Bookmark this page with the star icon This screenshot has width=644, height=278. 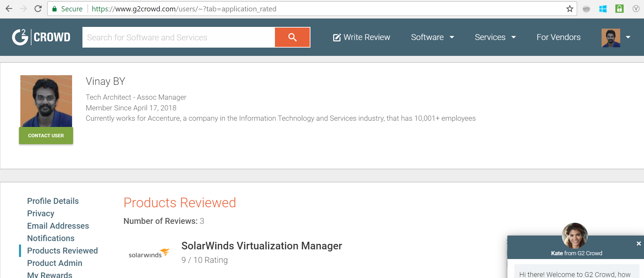pos(569,9)
